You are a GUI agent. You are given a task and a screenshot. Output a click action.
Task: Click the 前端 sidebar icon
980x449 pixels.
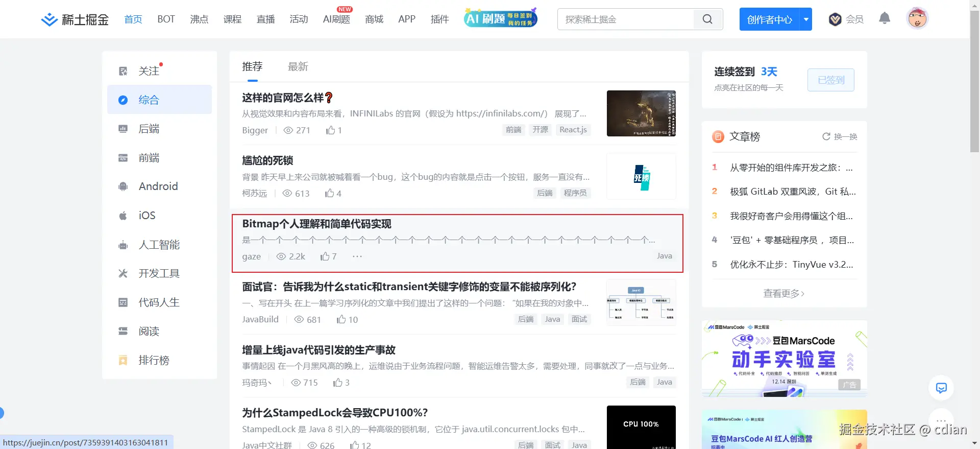123,158
